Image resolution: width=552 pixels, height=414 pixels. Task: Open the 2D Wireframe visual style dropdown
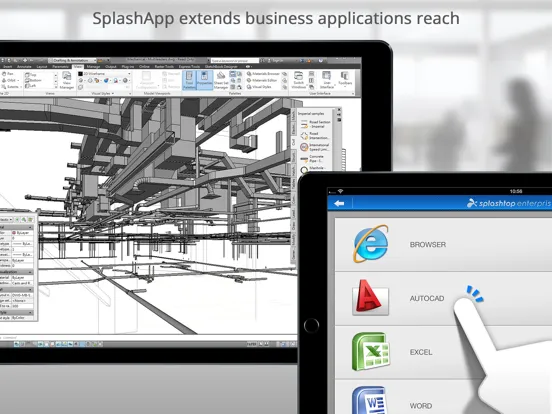(104, 74)
